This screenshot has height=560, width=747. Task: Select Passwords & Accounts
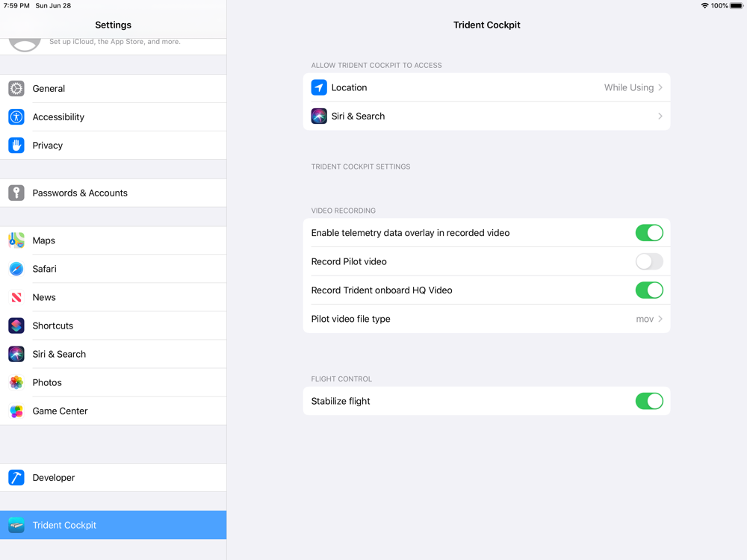[x=114, y=193]
